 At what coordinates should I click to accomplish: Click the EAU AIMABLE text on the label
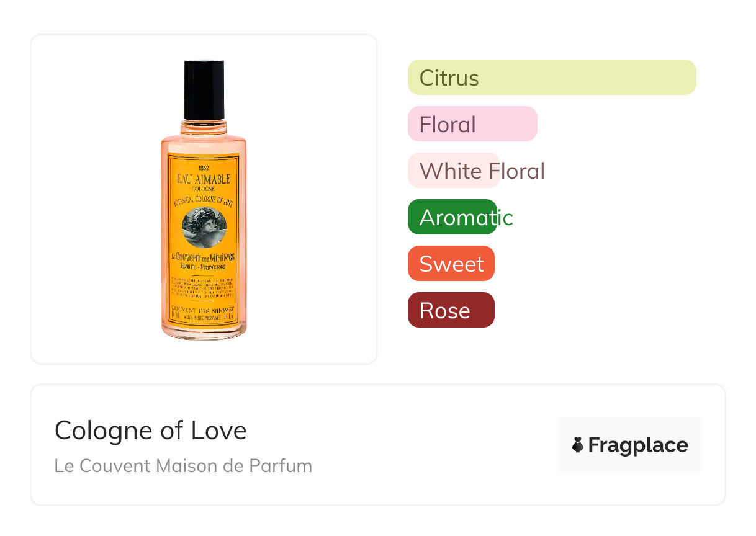(x=204, y=179)
